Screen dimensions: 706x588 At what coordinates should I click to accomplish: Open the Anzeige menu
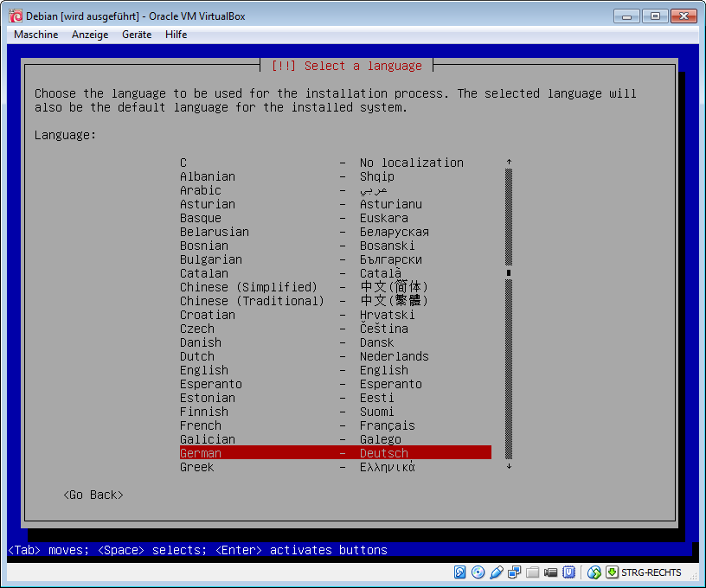(90, 35)
